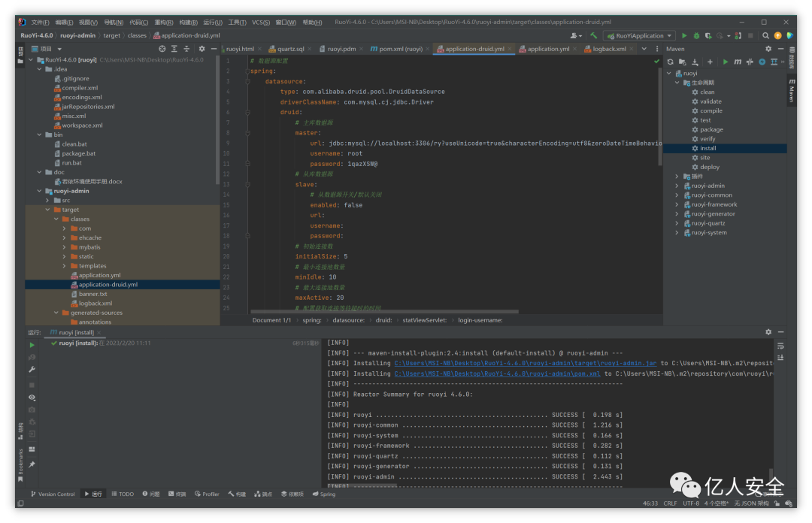
Task: Select Maven package lifecycle goal
Action: click(x=711, y=129)
